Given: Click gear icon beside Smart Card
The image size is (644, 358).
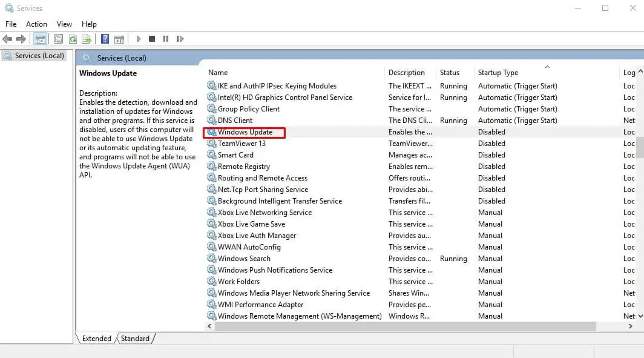Looking at the screenshot, I should tap(211, 154).
